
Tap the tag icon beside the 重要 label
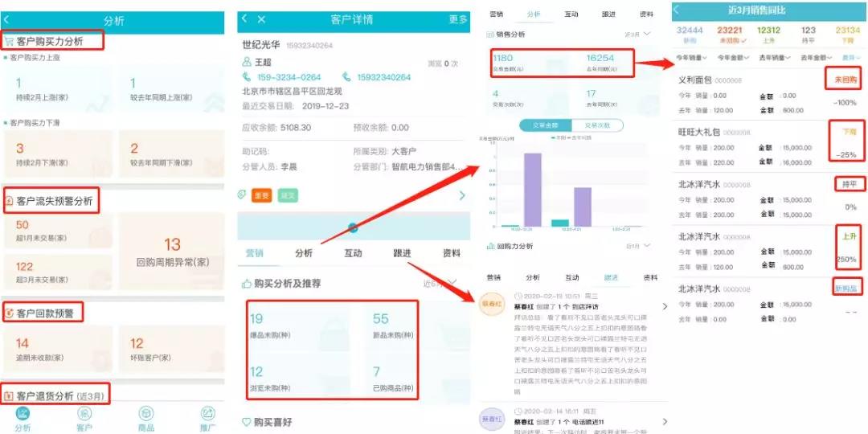pyautogui.click(x=242, y=195)
